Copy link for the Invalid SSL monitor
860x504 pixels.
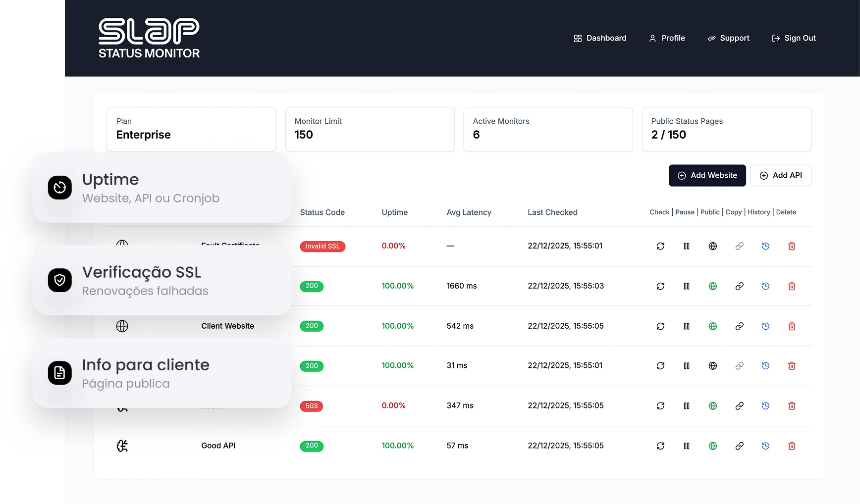point(739,246)
